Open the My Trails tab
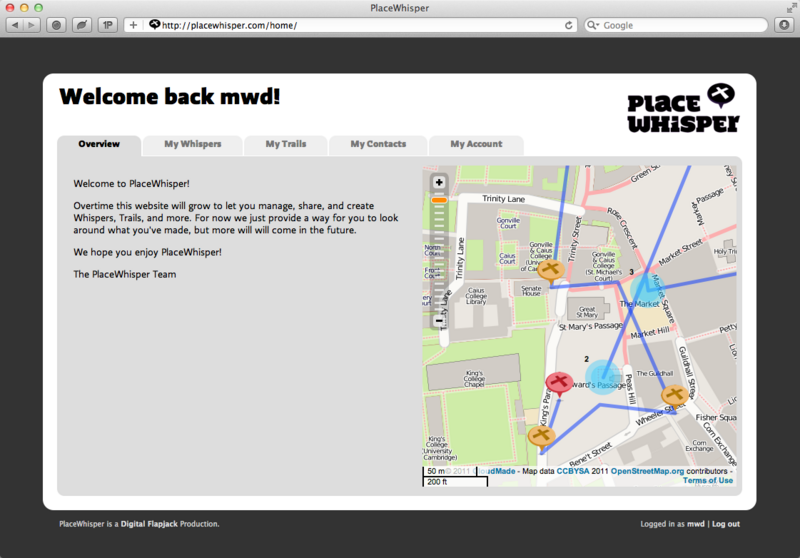Image resolution: width=800 pixels, height=558 pixels. coord(286,144)
